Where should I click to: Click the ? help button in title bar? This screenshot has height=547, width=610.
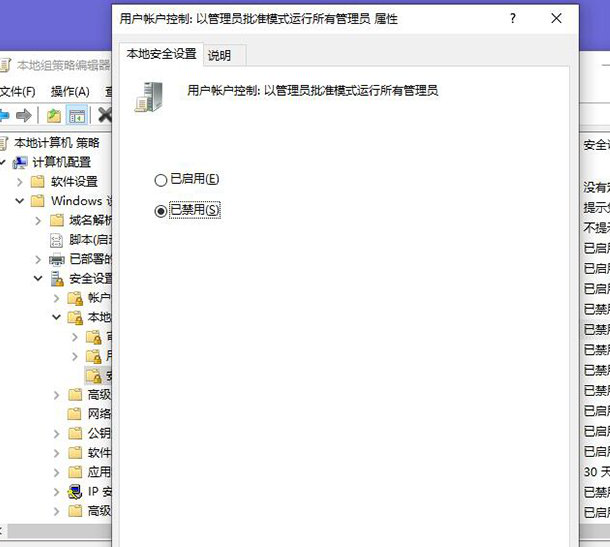tap(512, 18)
